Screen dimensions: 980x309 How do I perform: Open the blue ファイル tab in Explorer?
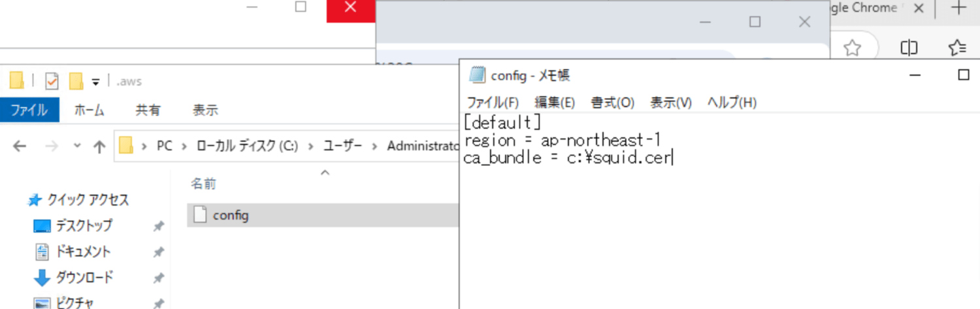click(x=29, y=110)
